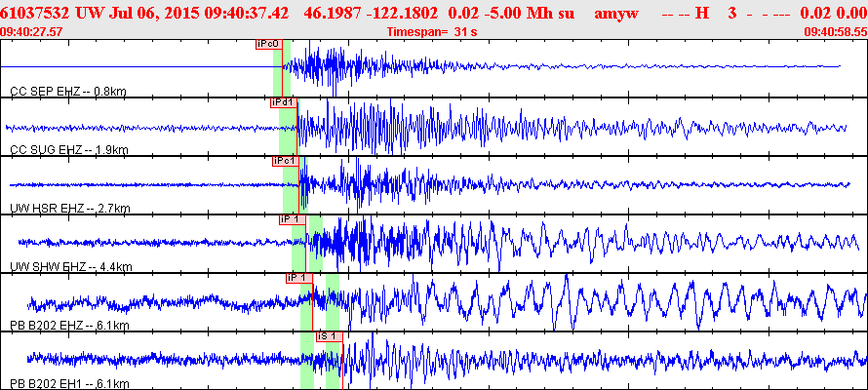
Task: Click iP 1 pick flag on B202 EHZ
Action: [298, 278]
